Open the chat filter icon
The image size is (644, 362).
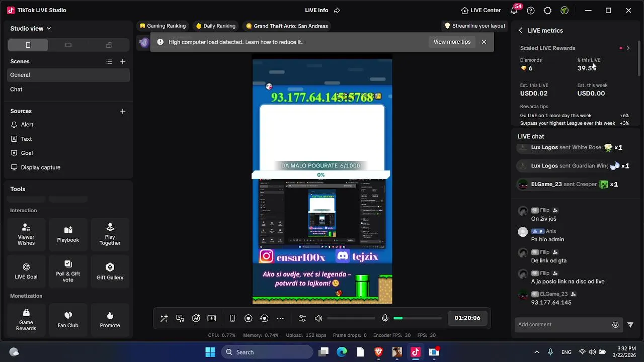click(630, 325)
